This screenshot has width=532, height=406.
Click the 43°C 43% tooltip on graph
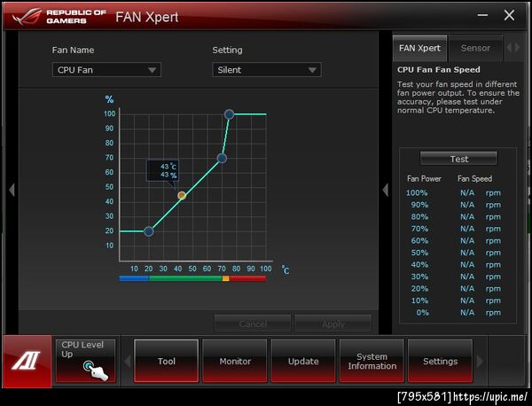point(162,170)
